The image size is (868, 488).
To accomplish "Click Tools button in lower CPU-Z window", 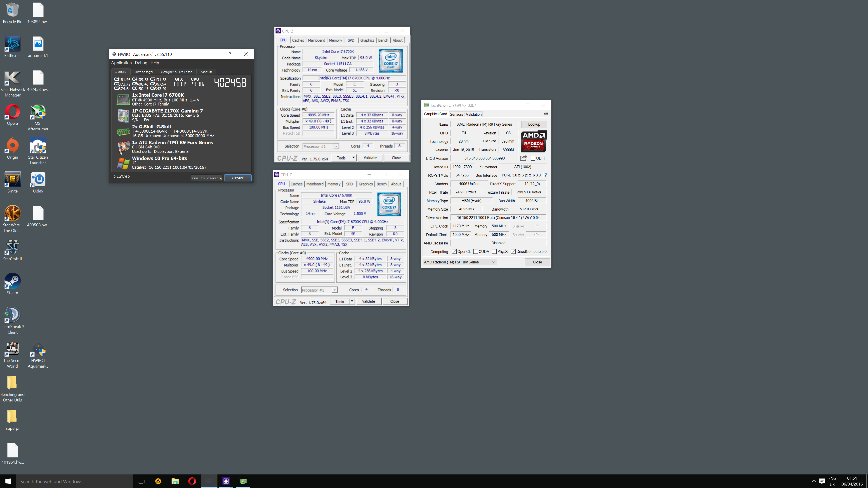I will (x=340, y=301).
